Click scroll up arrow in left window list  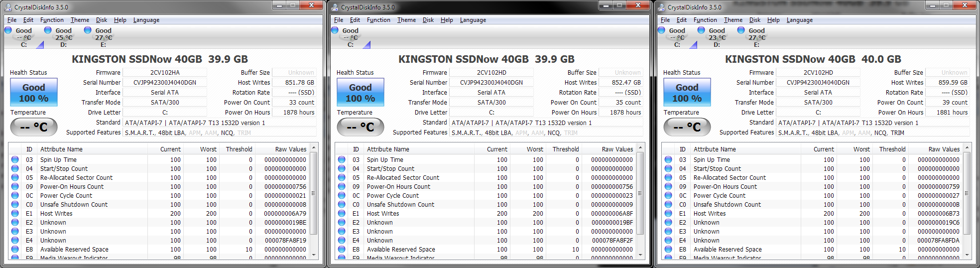(x=314, y=148)
